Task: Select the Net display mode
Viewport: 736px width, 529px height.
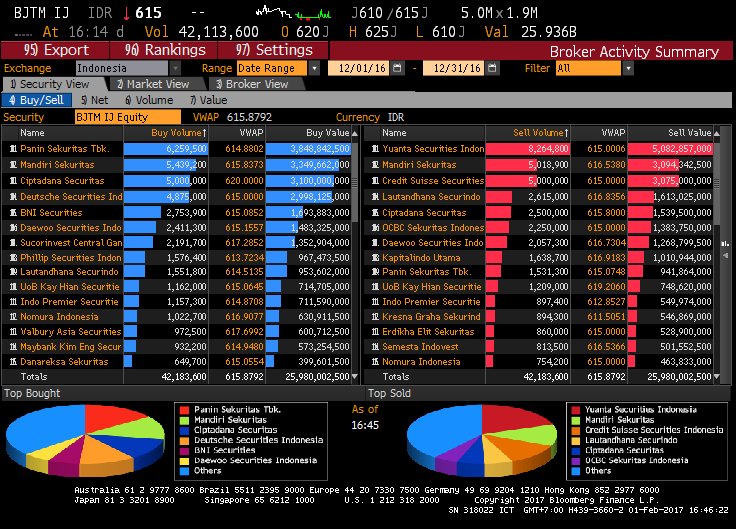Action: coord(87,100)
